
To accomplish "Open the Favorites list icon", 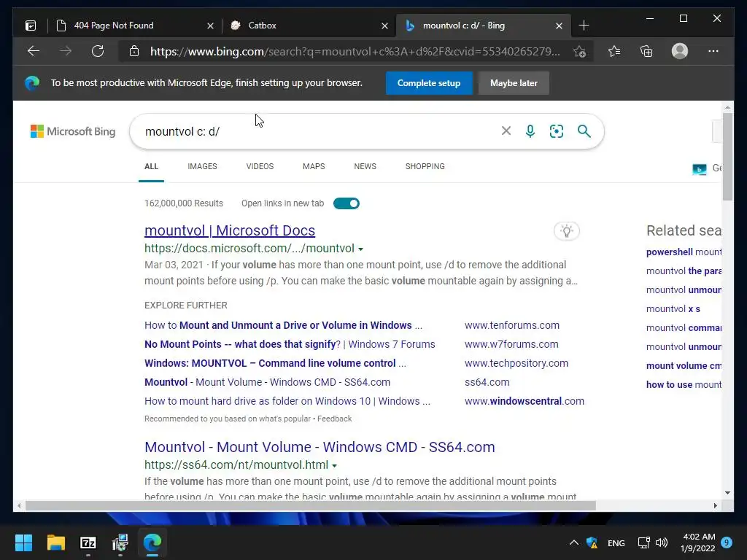I will point(614,51).
